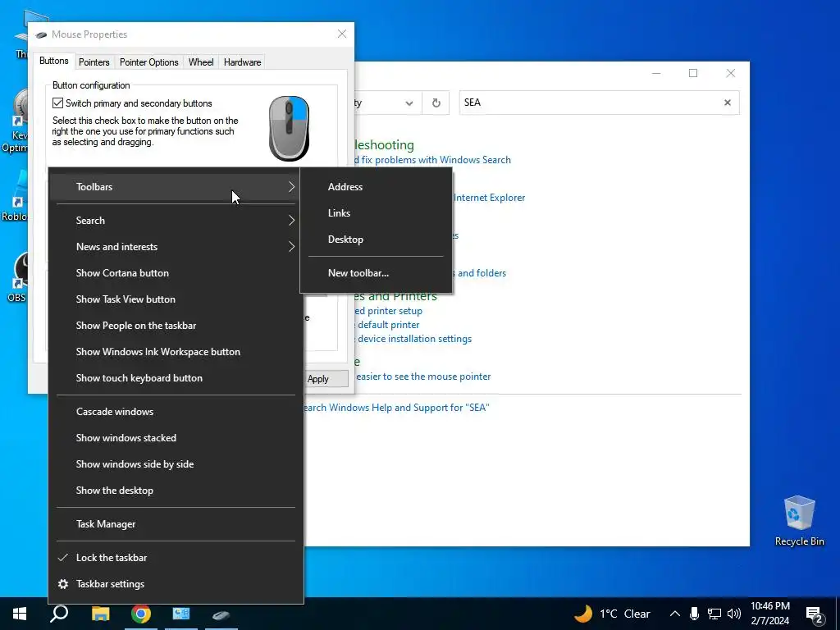Activate Mouse Properties taskbar icon
This screenshot has width=840, height=630.
click(x=221, y=614)
